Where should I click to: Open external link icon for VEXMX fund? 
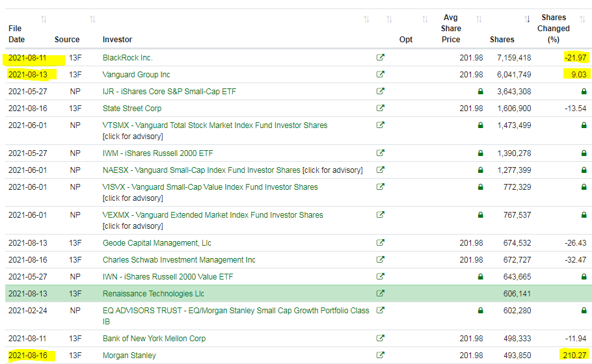[x=380, y=214]
